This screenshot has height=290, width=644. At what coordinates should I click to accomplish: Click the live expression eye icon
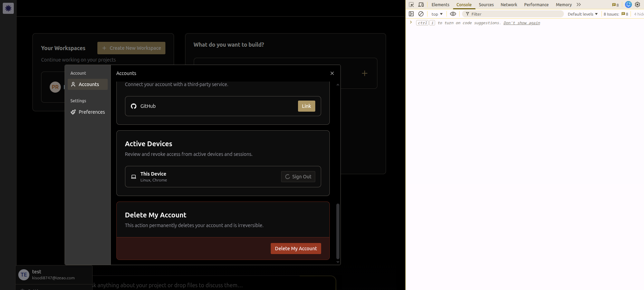pos(453,14)
